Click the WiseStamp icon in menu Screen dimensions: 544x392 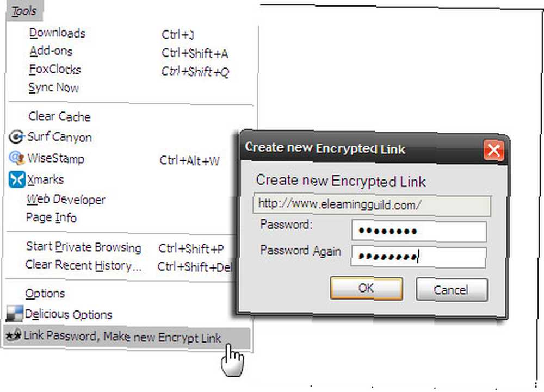coord(16,158)
